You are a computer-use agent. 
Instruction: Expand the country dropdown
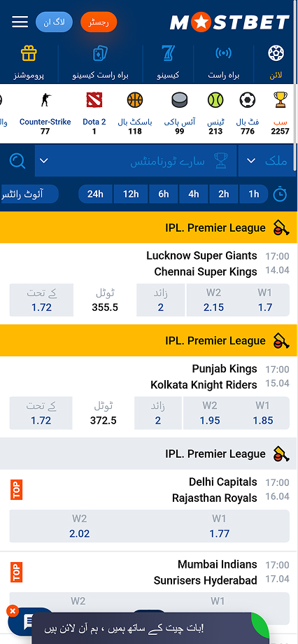click(267, 160)
